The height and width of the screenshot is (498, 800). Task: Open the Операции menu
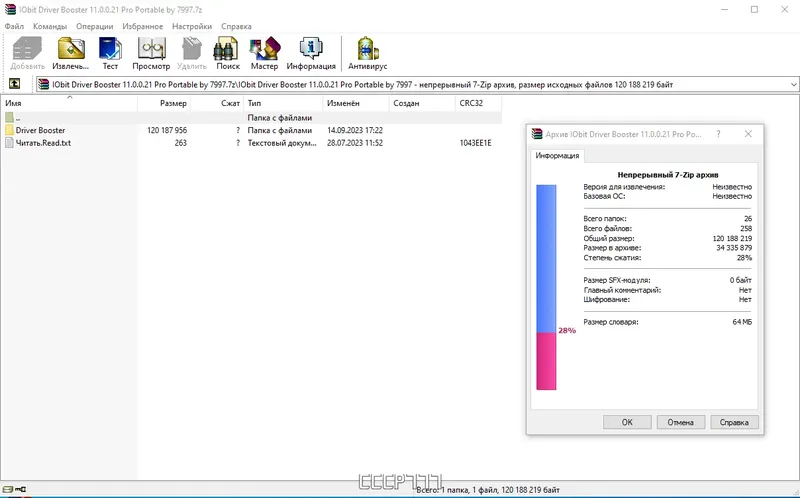[x=95, y=26]
